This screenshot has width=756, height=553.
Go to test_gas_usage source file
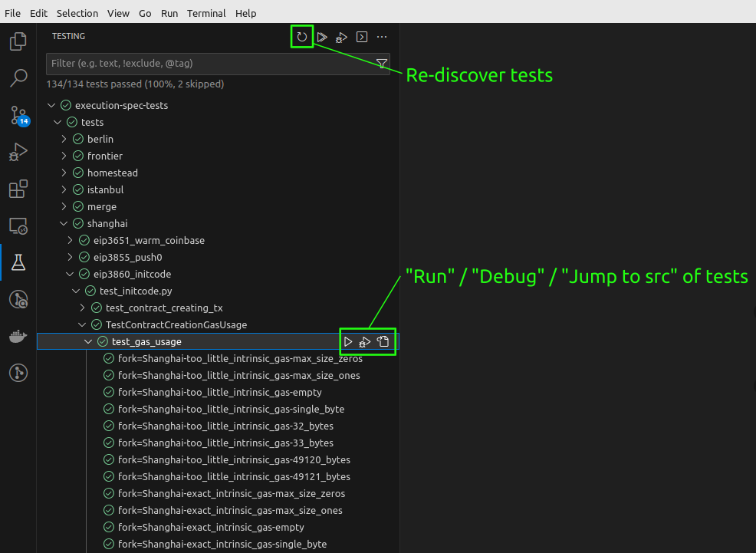[x=383, y=341]
